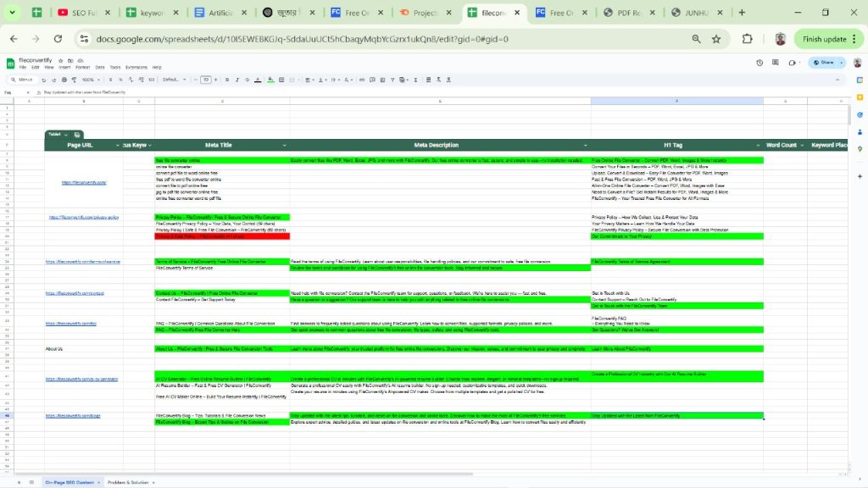Switch to Problem & Solution sheet tab
The width and height of the screenshot is (868, 488).
click(x=128, y=482)
